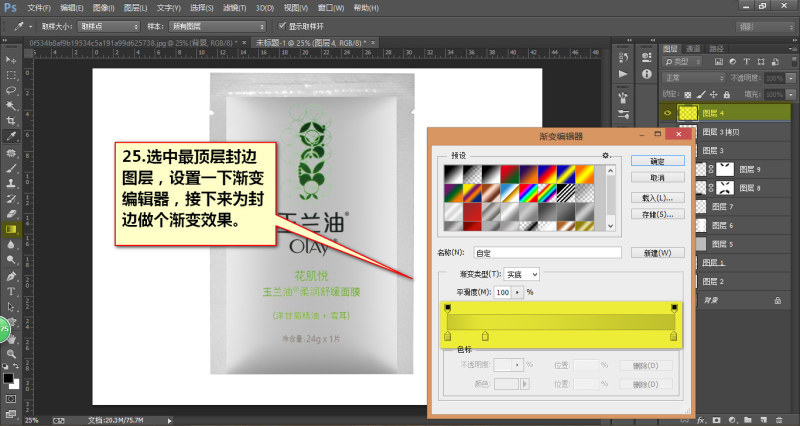
Task: Open 平滑度 slider arrow
Action: 518,292
